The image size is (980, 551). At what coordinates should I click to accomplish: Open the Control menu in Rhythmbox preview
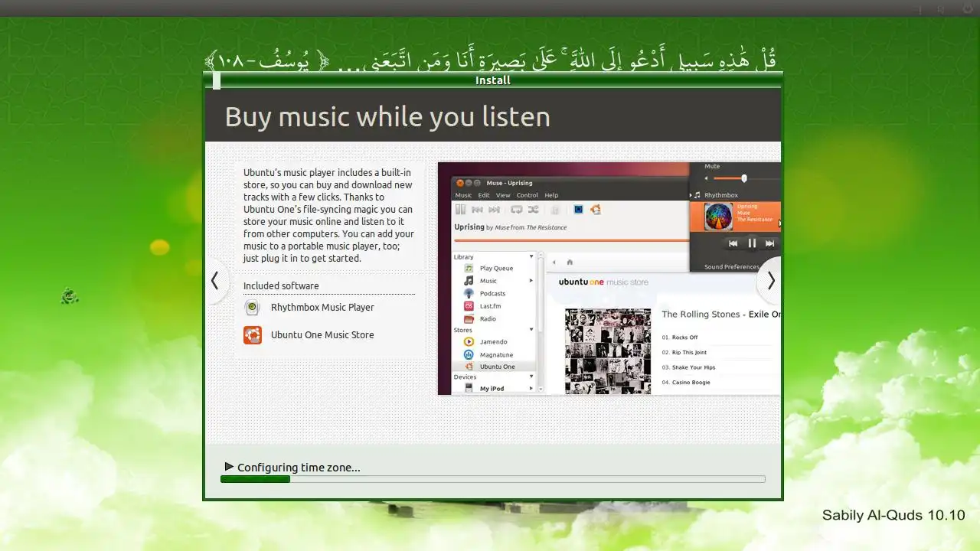pos(528,195)
